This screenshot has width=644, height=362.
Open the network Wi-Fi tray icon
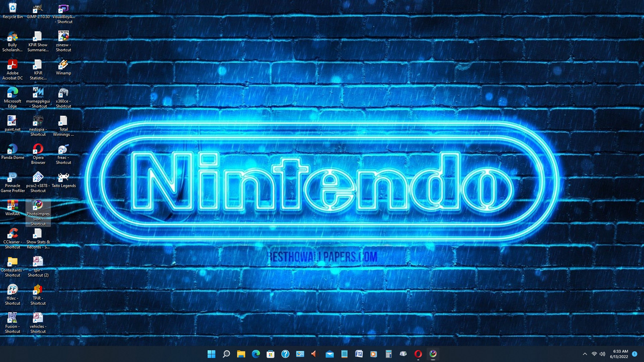click(x=594, y=354)
